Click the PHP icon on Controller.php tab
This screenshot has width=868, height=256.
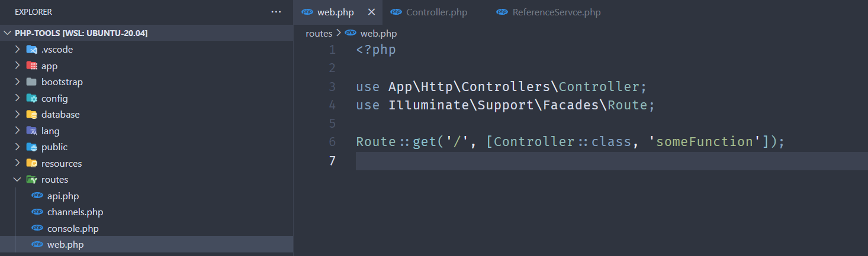396,12
